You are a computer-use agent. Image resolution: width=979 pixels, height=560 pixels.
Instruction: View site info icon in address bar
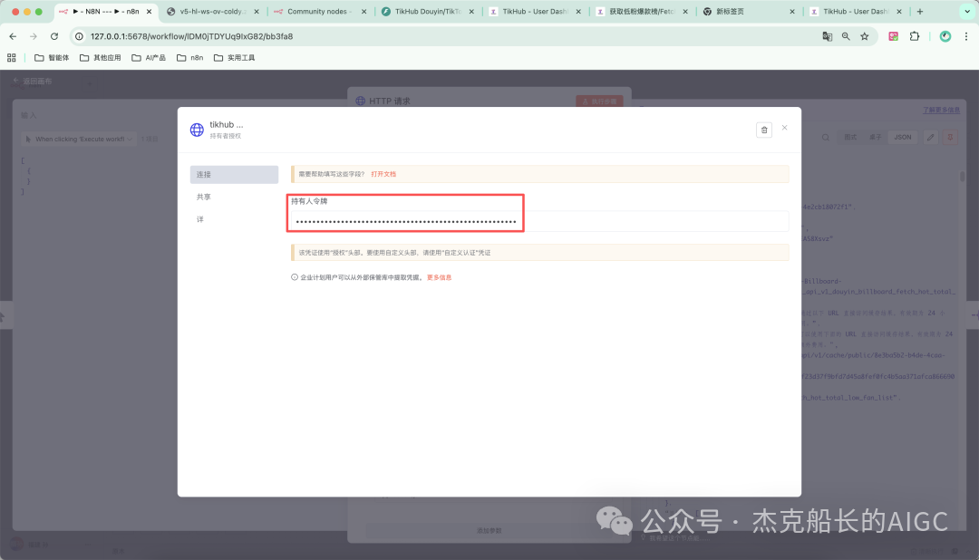[x=79, y=36]
